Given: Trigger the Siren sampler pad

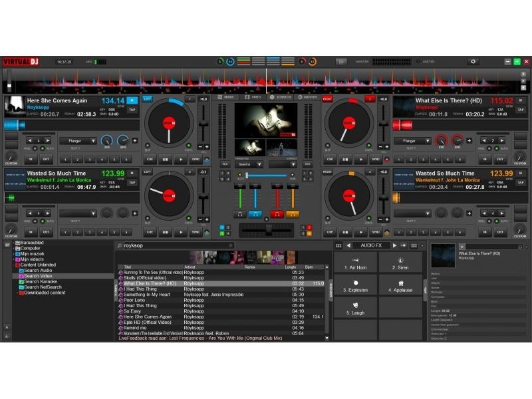Looking at the screenshot, I should [400, 263].
